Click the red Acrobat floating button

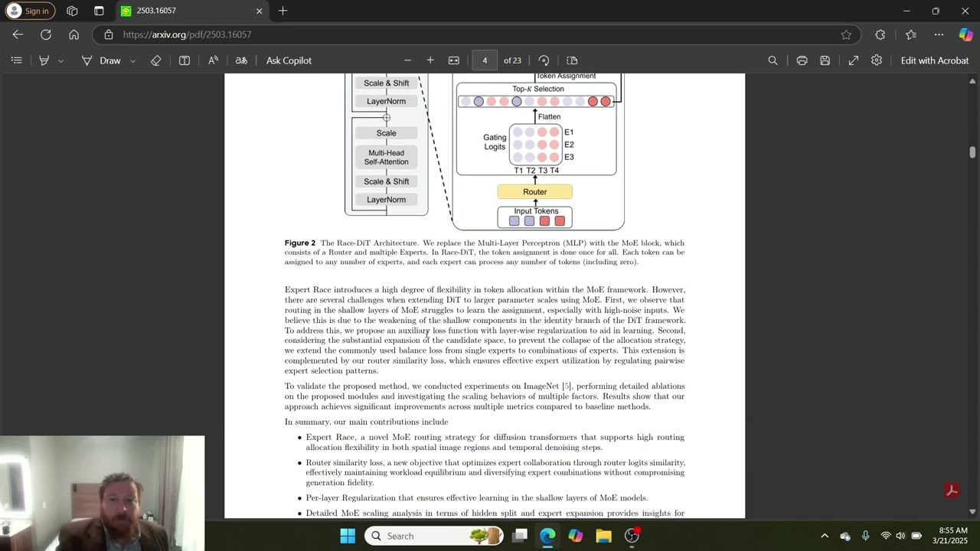click(952, 491)
